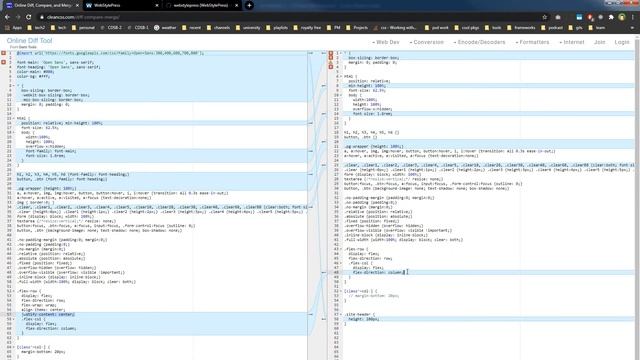Show more bookmarks overflow chevron
Image resolution: width=640 pixels, height=360 pixels.
coord(632,28)
